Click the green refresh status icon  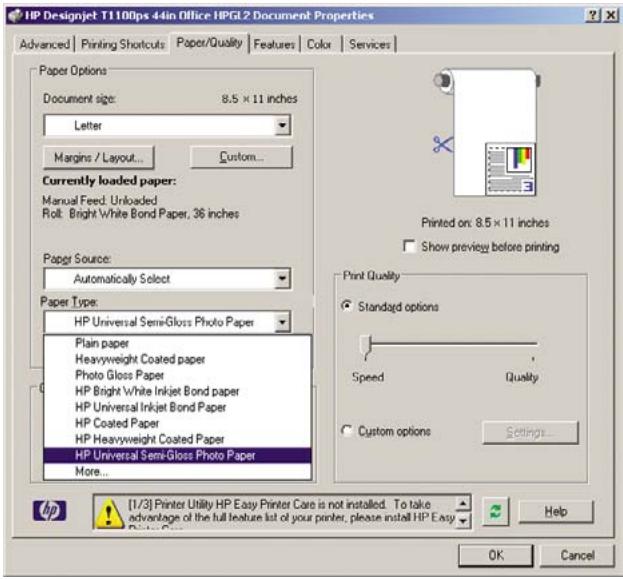pyautogui.click(x=495, y=511)
